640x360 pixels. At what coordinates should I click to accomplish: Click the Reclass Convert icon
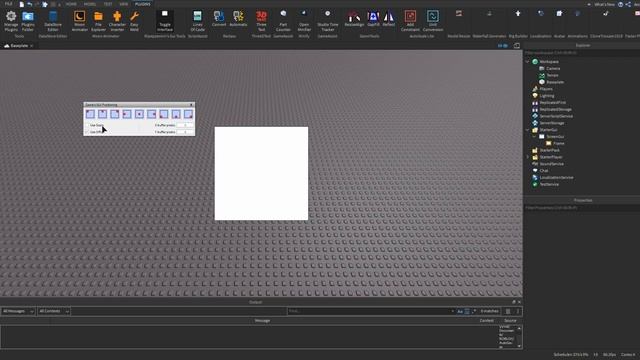click(x=219, y=19)
